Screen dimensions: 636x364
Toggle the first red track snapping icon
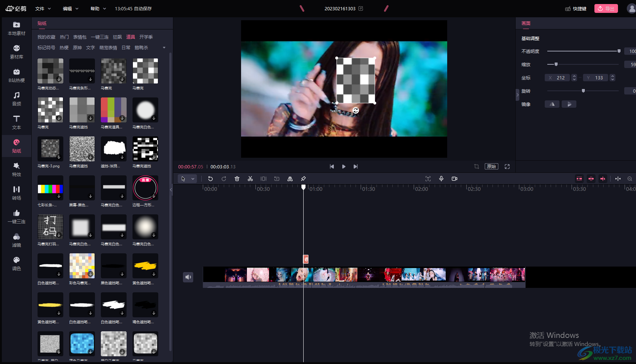(x=579, y=179)
